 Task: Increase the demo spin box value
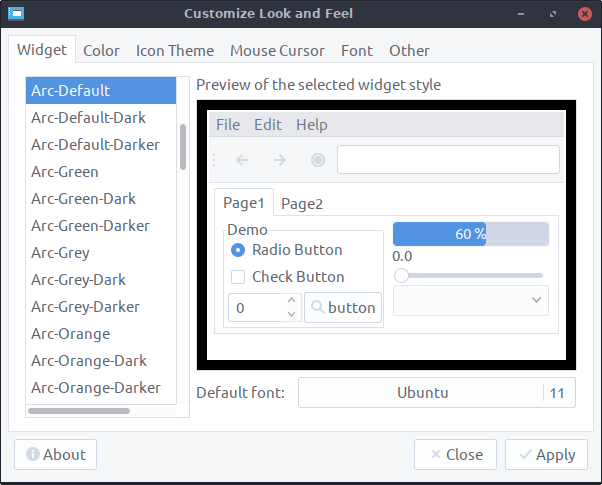[x=291, y=300]
